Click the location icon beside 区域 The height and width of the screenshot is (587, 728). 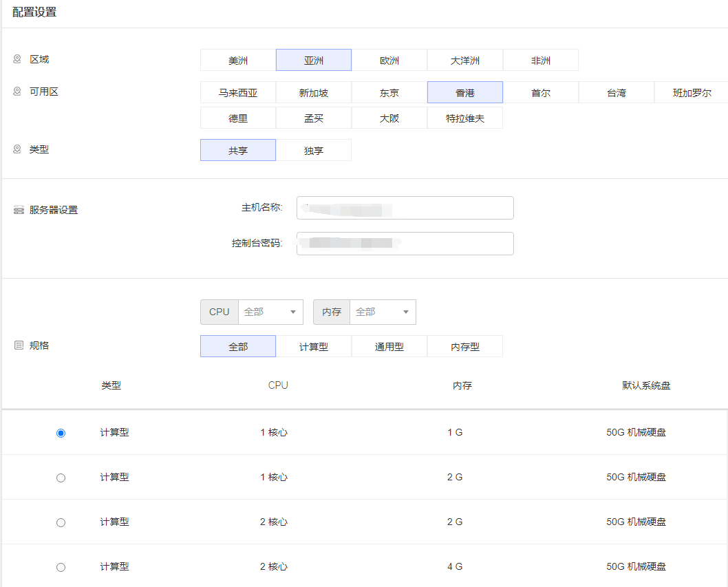[x=17, y=59]
